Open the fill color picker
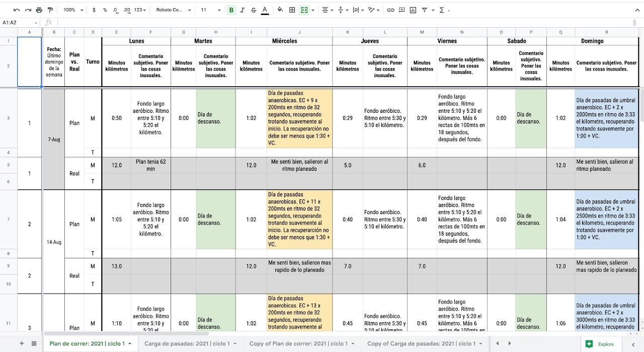 pos(280,10)
